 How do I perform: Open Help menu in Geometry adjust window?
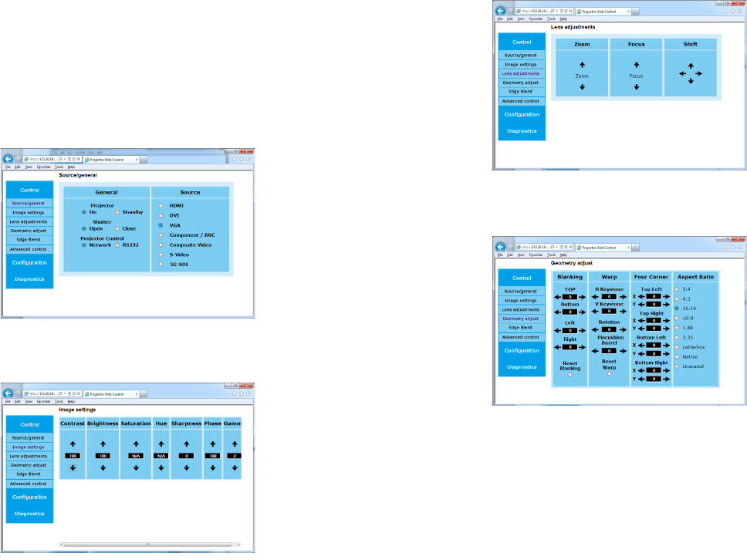click(x=563, y=255)
